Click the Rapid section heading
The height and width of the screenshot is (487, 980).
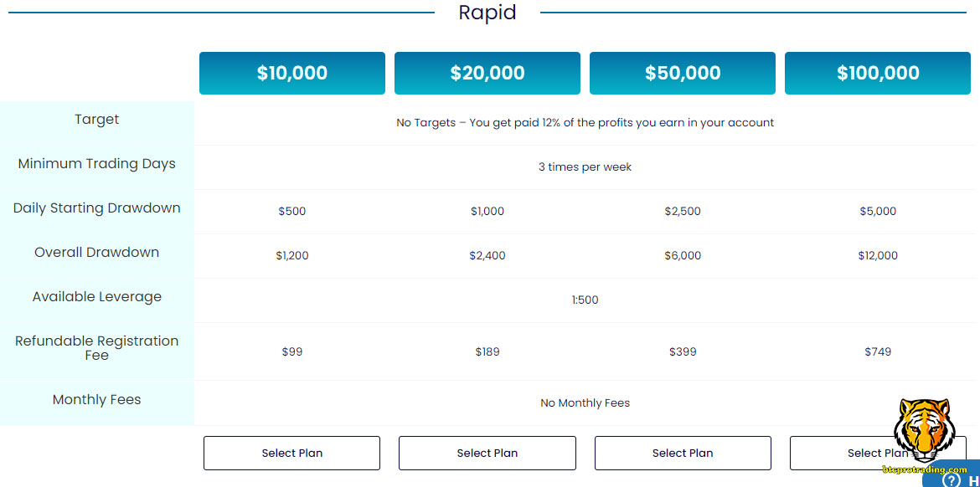click(487, 13)
